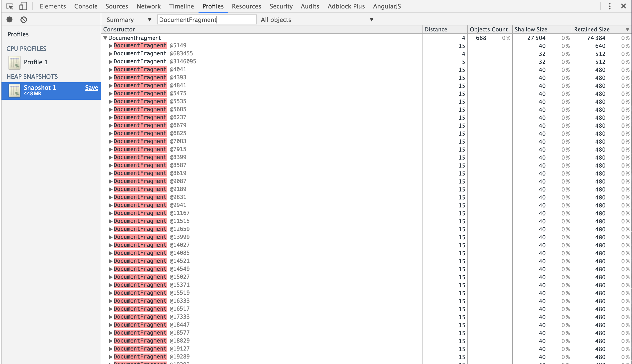
Task: Expand DocumentFragment @14027 row
Action: pyautogui.click(x=110, y=245)
